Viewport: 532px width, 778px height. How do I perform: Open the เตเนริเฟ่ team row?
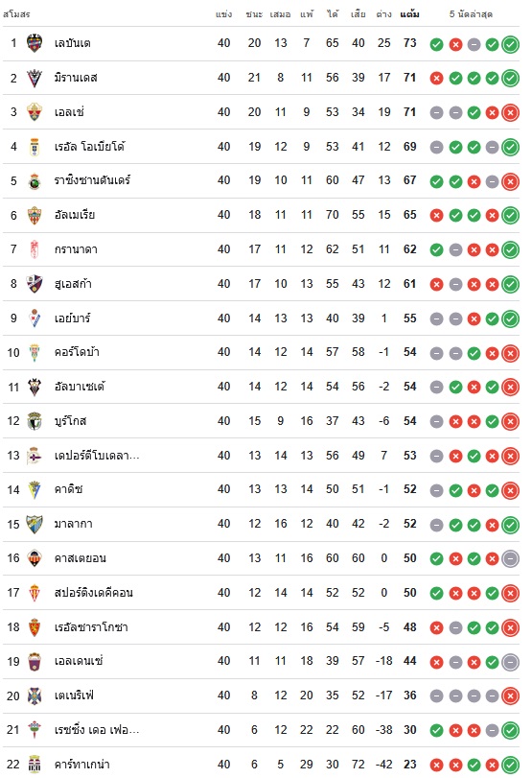[261, 696]
